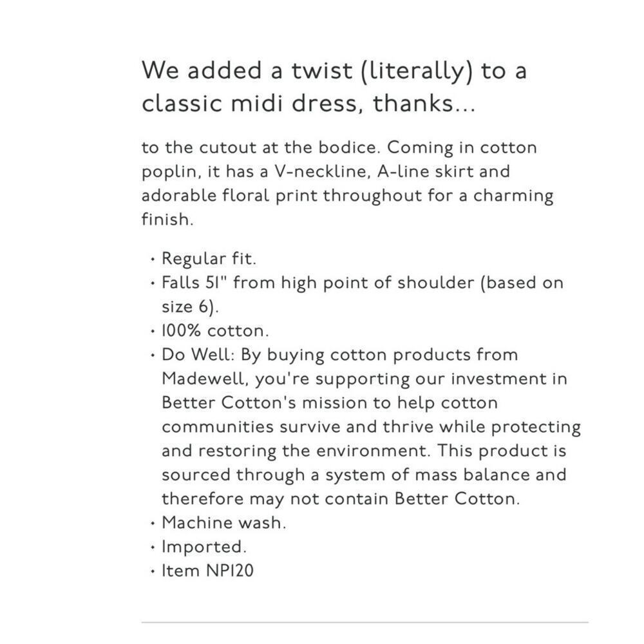Click the "100% cotton." bullet item
This screenshot has width=644, height=644.
click(x=215, y=331)
